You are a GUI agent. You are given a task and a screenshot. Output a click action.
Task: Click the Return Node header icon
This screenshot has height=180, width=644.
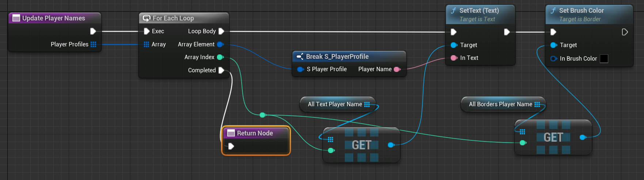coord(231,133)
